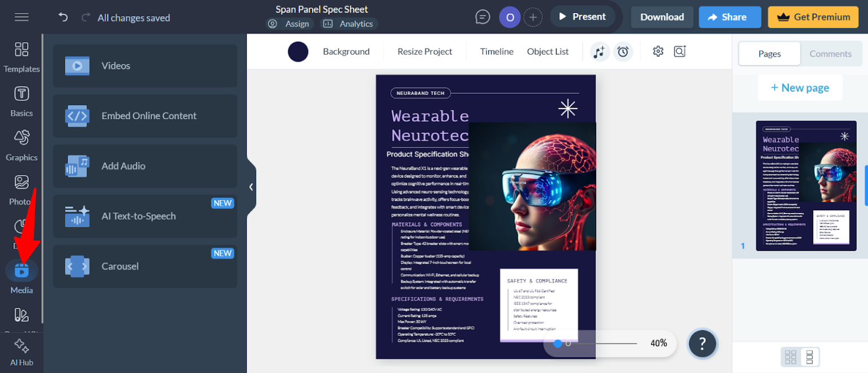Switch to the Comments tab
This screenshot has height=373, width=868.
pyautogui.click(x=831, y=53)
